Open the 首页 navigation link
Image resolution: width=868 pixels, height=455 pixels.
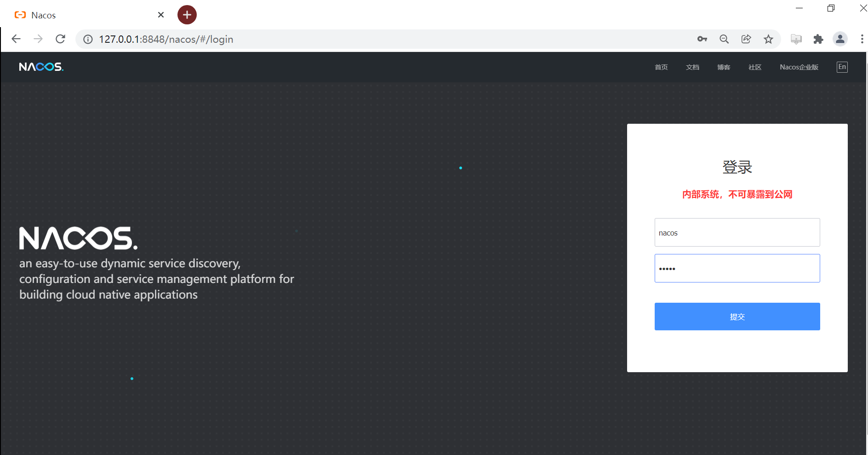[661, 67]
